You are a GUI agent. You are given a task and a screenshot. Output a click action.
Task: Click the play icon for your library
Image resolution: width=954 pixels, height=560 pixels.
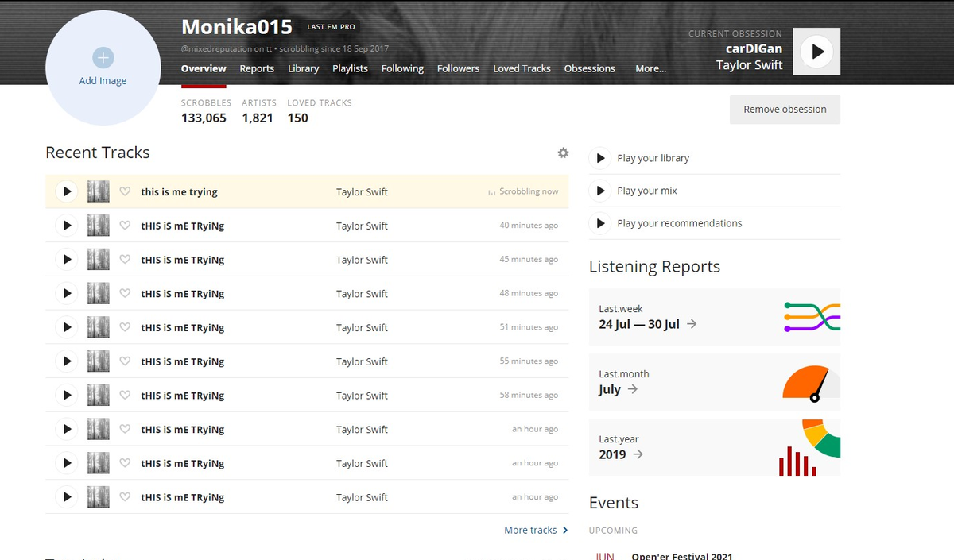(x=600, y=158)
